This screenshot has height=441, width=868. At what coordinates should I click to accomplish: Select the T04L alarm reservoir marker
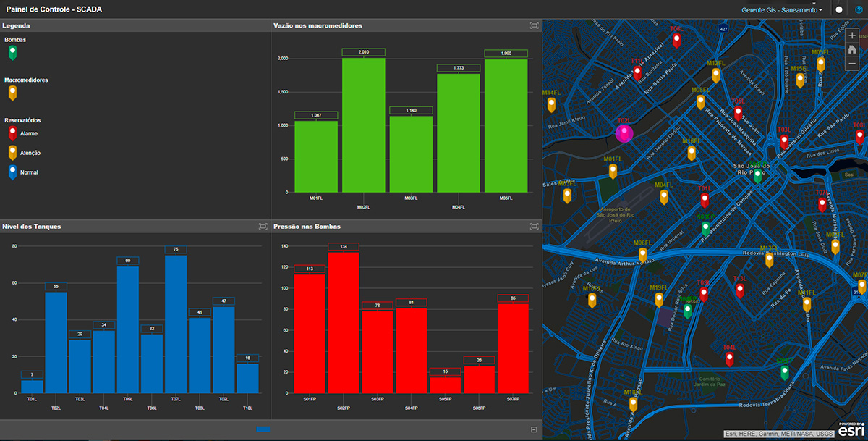click(729, 358)
